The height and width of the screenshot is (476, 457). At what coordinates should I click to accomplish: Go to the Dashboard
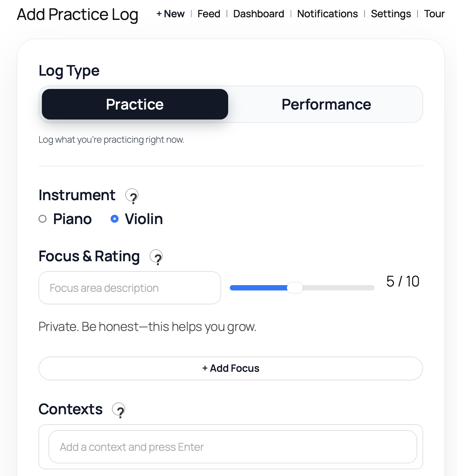click(259, 14)
